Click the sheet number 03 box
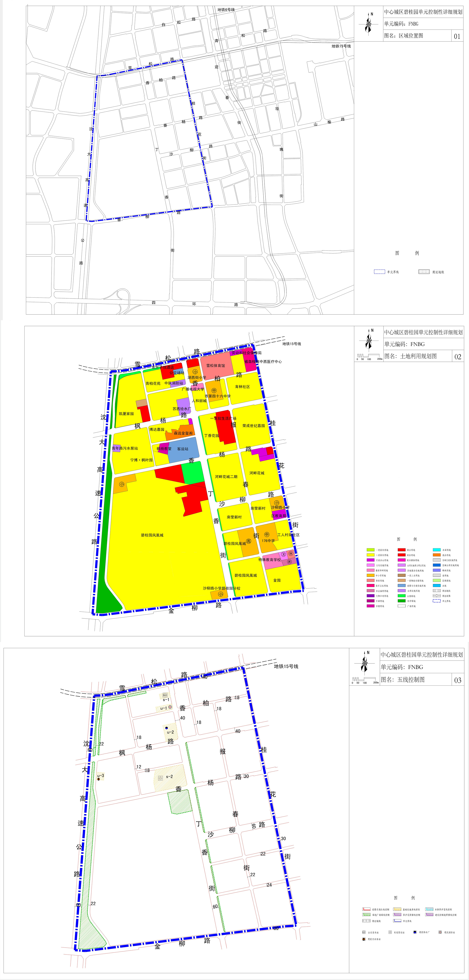 pyautogui.click(x=458, y=680)
